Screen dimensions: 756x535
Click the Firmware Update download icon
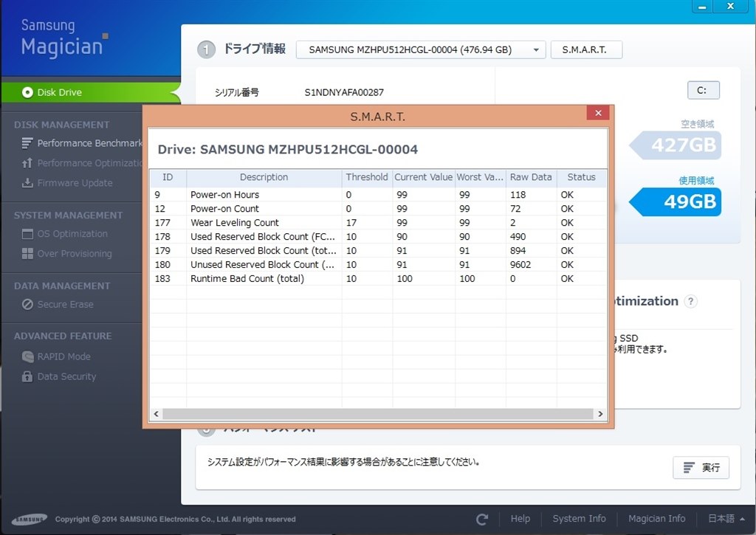[27, 183]
